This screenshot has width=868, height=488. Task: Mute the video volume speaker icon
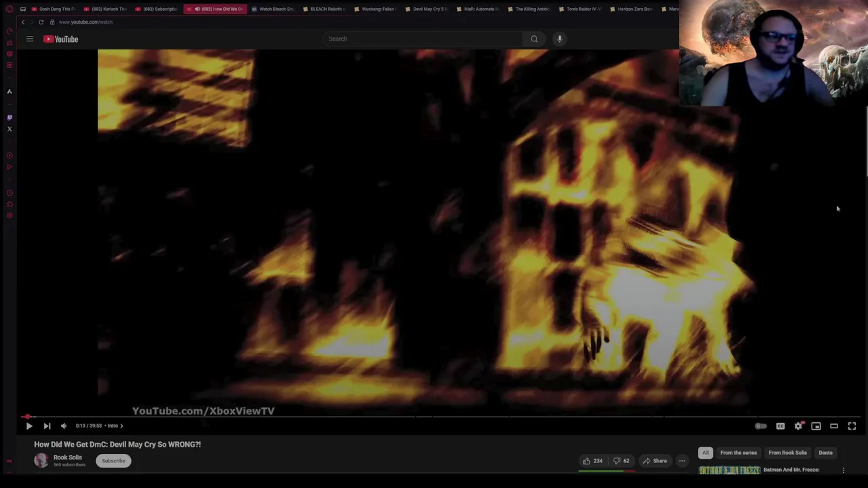pos(64,426)
